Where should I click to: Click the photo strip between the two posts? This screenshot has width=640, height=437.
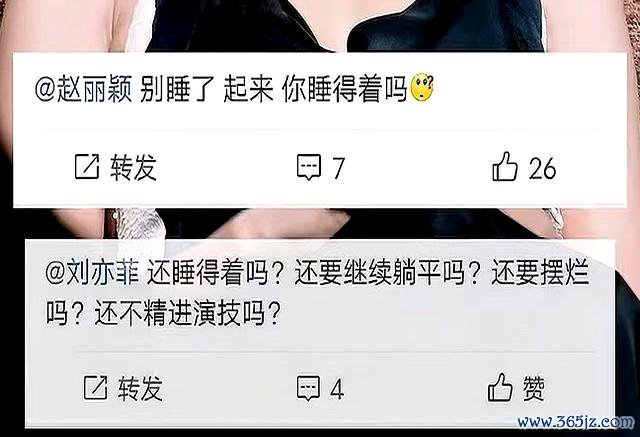click(320, 223)
